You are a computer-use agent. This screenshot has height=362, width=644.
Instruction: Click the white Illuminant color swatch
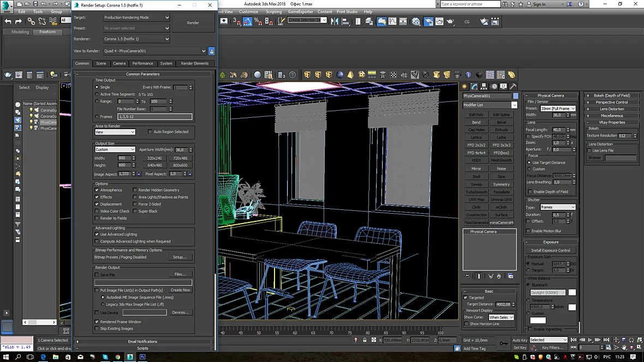[572, 292]
